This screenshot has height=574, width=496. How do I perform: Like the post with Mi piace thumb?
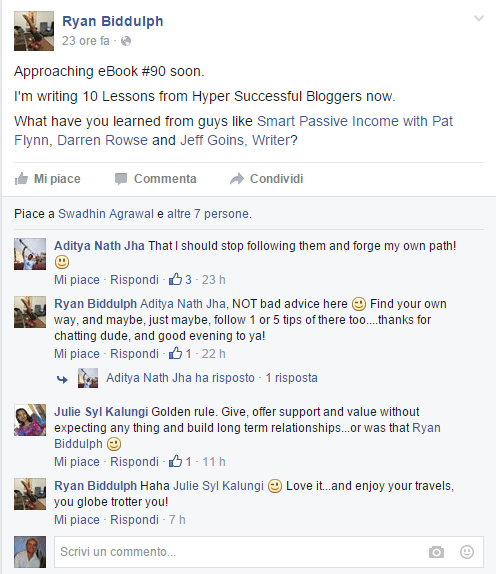[21, 179]
